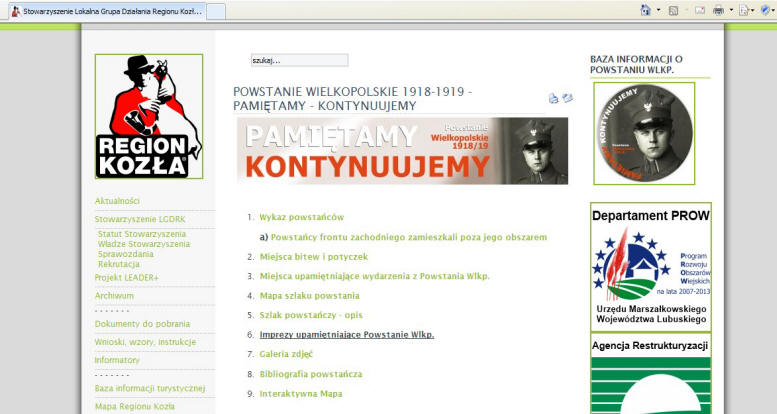Open the Galeria zdjęć link
Screen dimensions: 777x414
(286, 354)
